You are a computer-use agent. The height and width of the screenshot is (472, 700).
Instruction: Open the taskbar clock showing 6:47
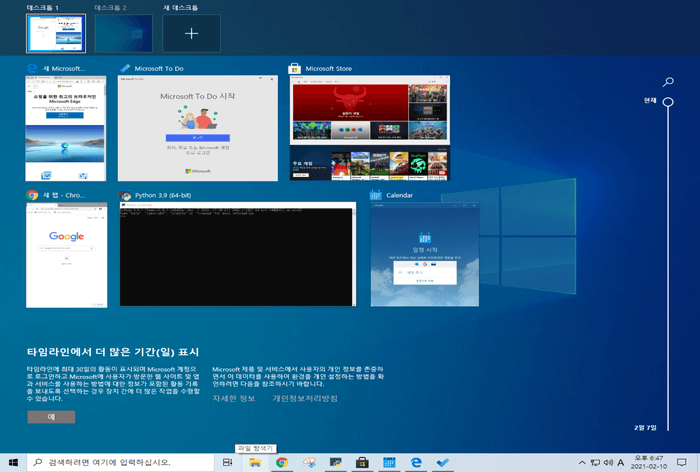[x=649, y=463]
